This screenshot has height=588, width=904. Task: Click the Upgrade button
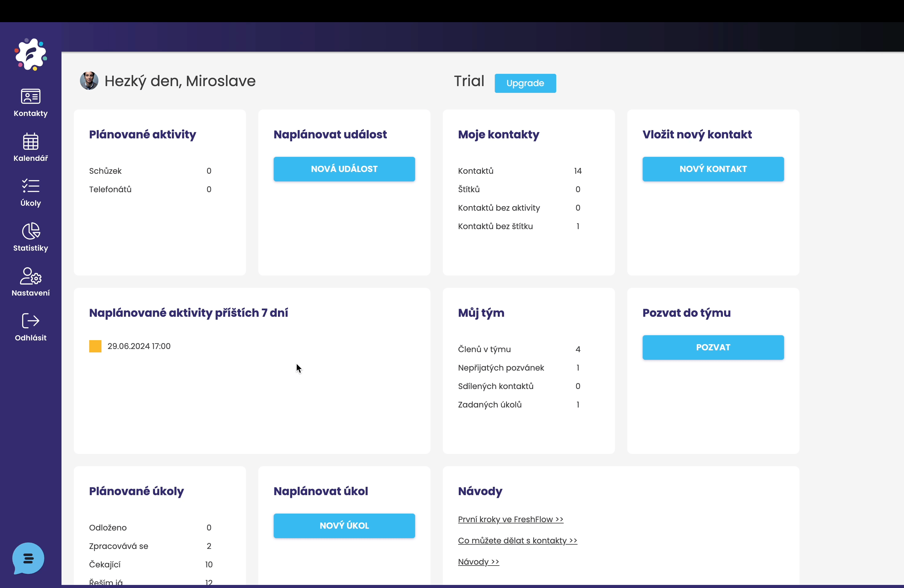point(525,83)
